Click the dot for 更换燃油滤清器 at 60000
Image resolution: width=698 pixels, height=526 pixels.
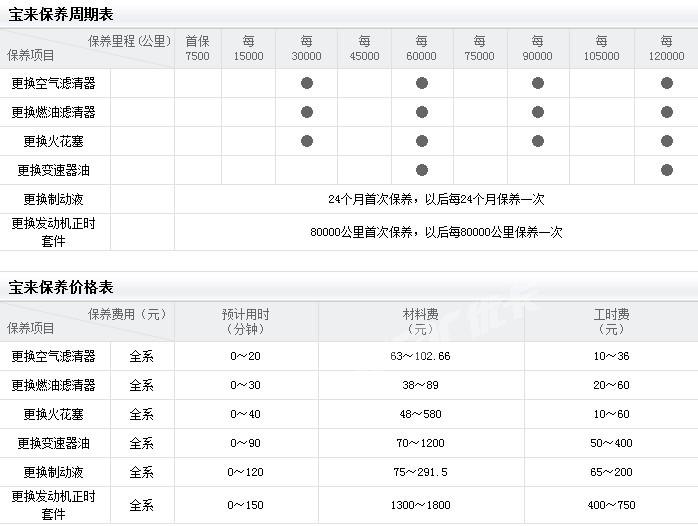(x=422, y=112)
